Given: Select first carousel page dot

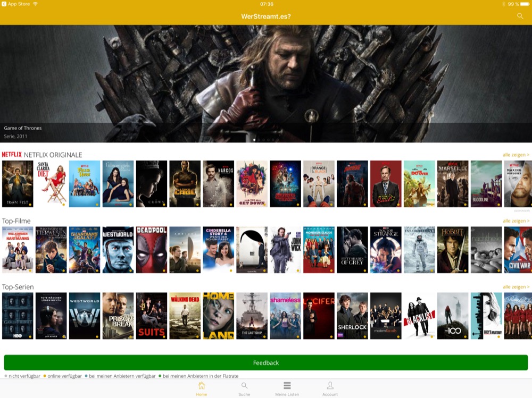Looking at the screenshot, I should pos(254,140).
